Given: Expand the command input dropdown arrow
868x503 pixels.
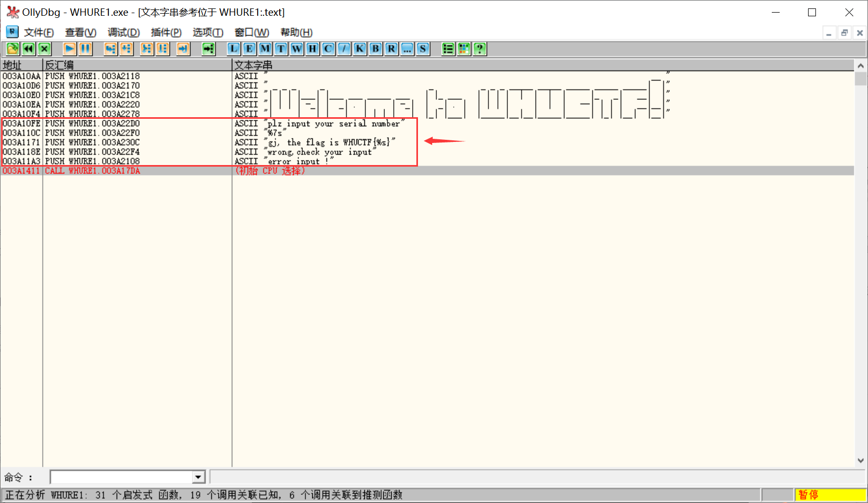Looking at the screenshot, I should coord(198,477).
